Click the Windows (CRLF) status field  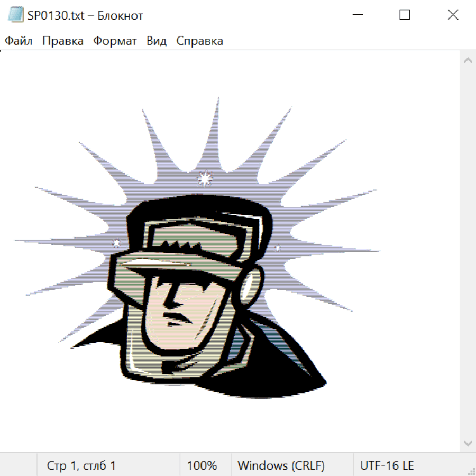[x=281, y=466]
